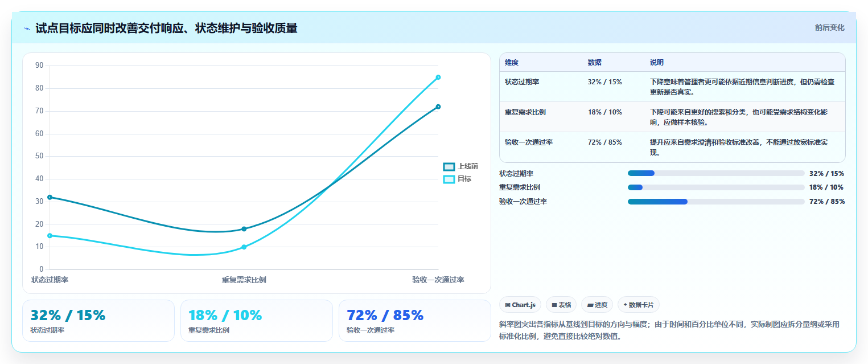Click the 32% / 15% KPI card
The width and height of the screenshot is (868, 364).
point(98,321)
